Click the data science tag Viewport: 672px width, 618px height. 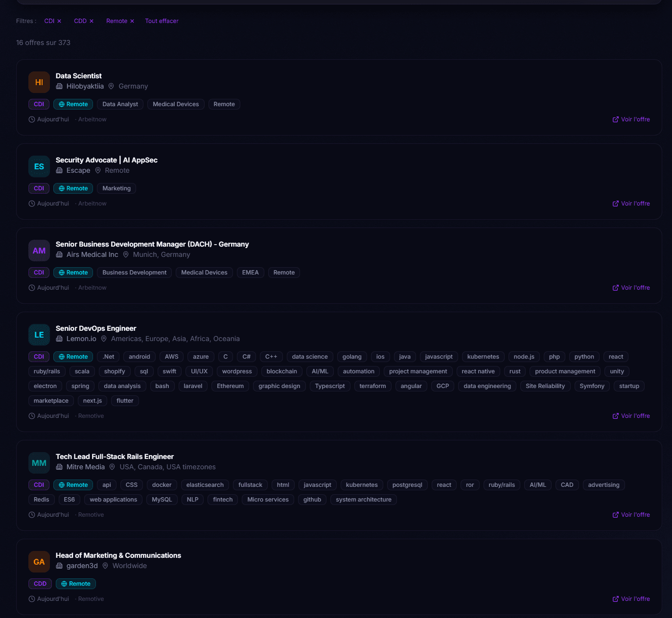(310, 357)
